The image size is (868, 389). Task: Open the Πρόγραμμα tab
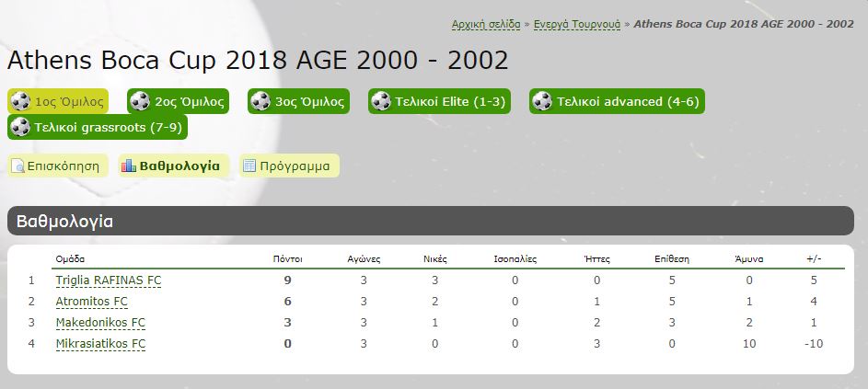pyautogui.click(x=290, y=166)
